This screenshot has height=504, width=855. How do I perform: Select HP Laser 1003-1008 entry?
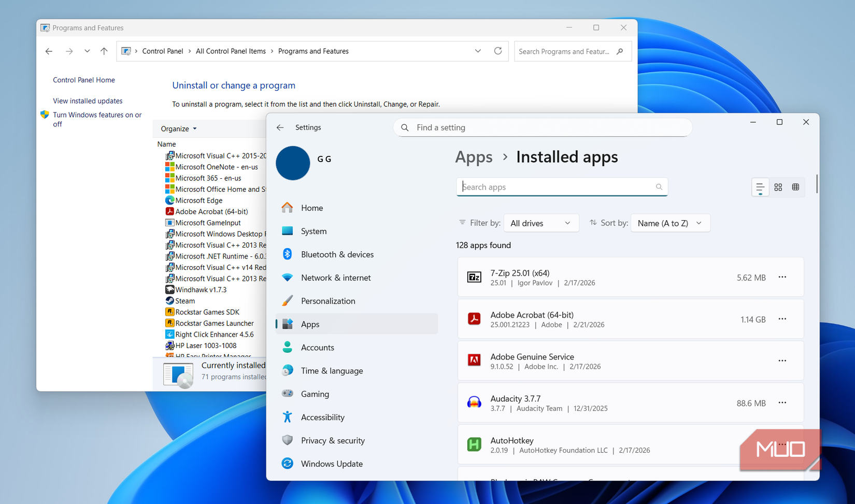201,345
